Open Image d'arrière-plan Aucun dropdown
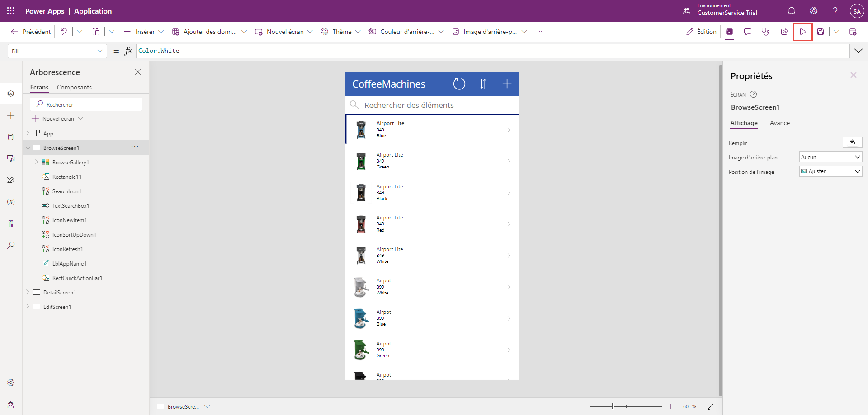 (831, 157)
